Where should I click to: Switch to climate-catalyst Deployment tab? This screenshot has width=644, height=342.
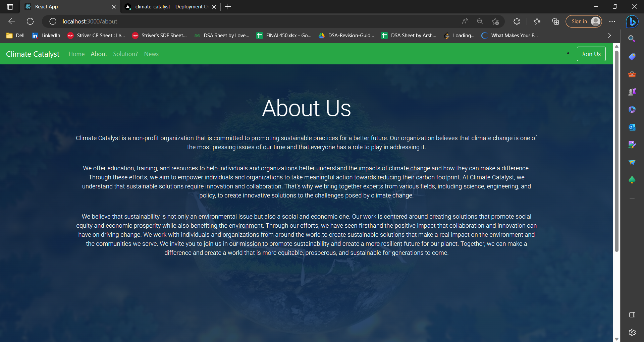point(171,7)
